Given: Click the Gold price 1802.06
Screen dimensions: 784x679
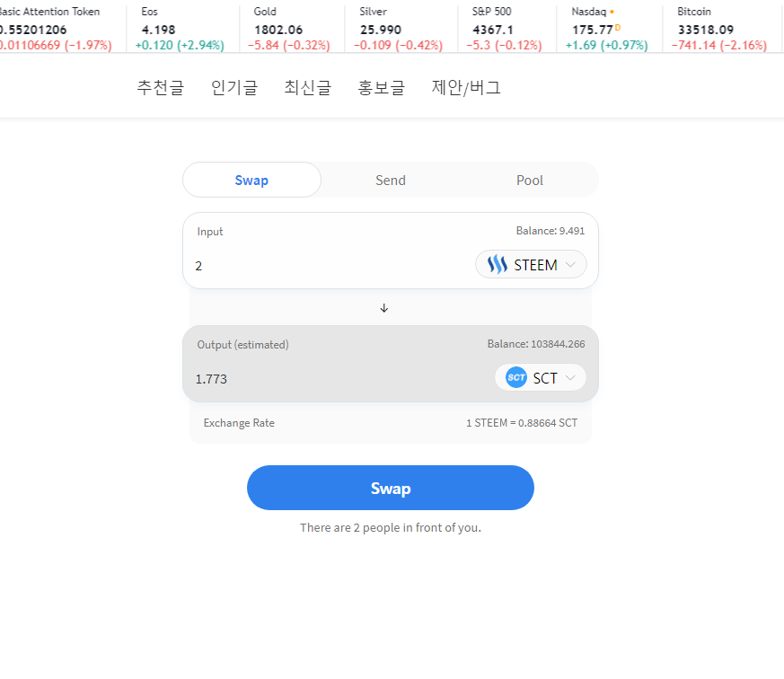Looking at the screenshot, I should (x=278, y=30).
